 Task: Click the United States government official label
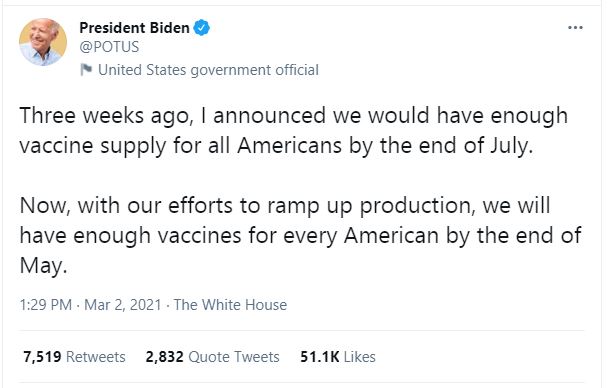208,70
